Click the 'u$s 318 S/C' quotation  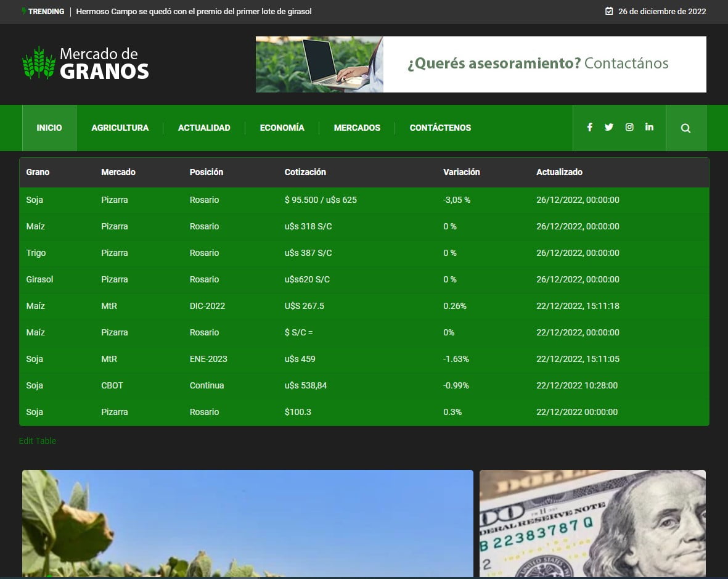point(308,226)
